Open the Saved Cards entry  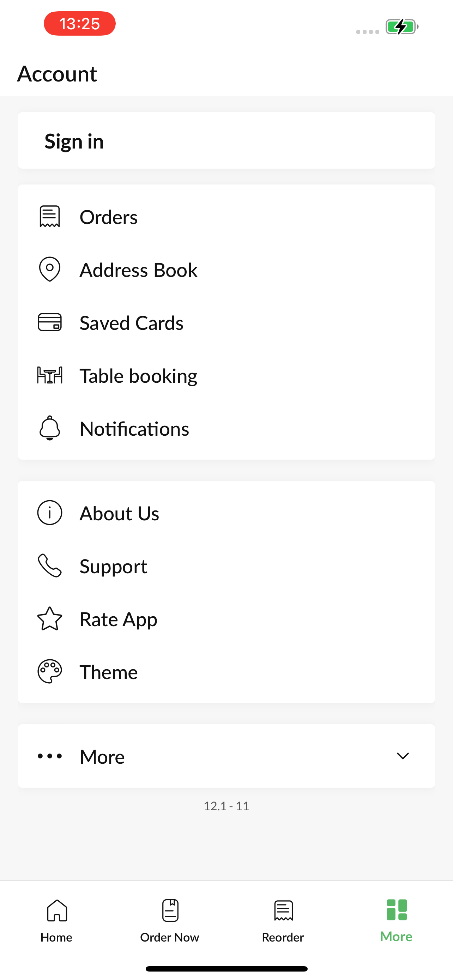tap(226, 322)
